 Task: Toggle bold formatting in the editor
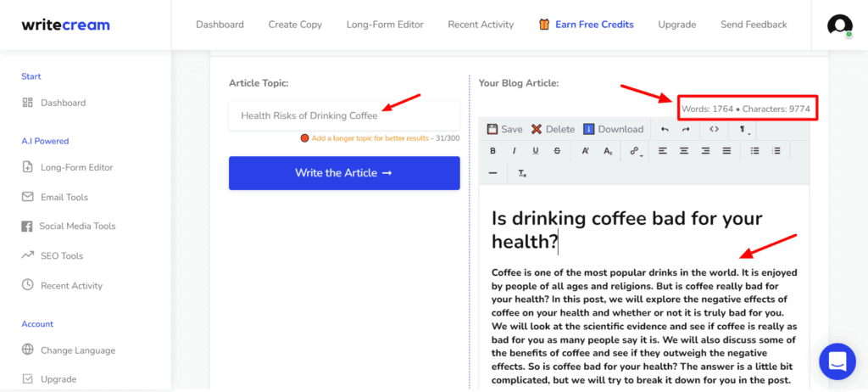[x=493, y=151]
